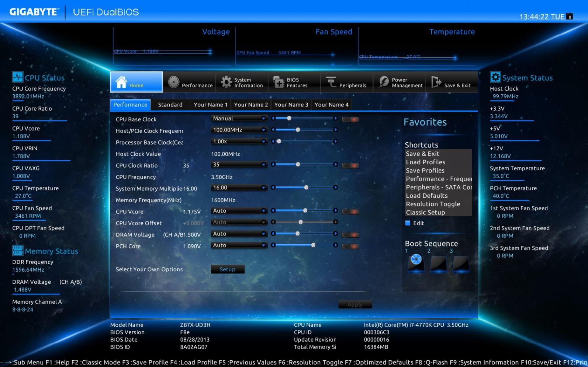Screen dimensions: 588x367
Task: Click right arrow of CPU Vcore slider
Action: pos(335,210)
